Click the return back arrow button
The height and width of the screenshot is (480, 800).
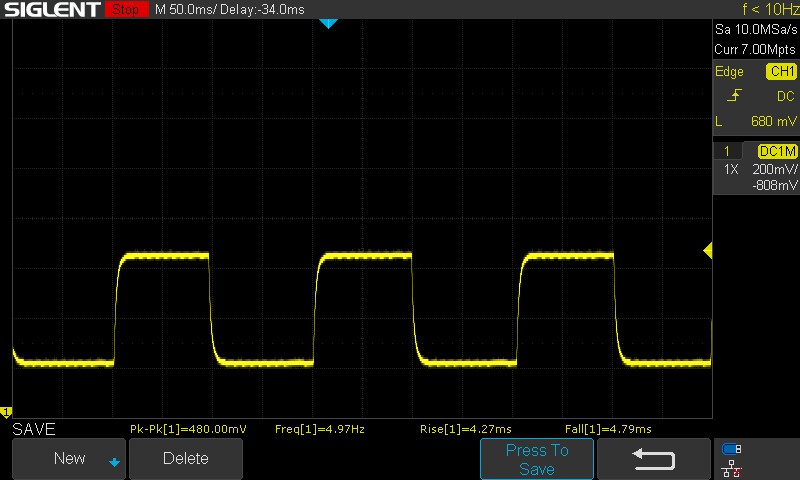pos(653,459)
